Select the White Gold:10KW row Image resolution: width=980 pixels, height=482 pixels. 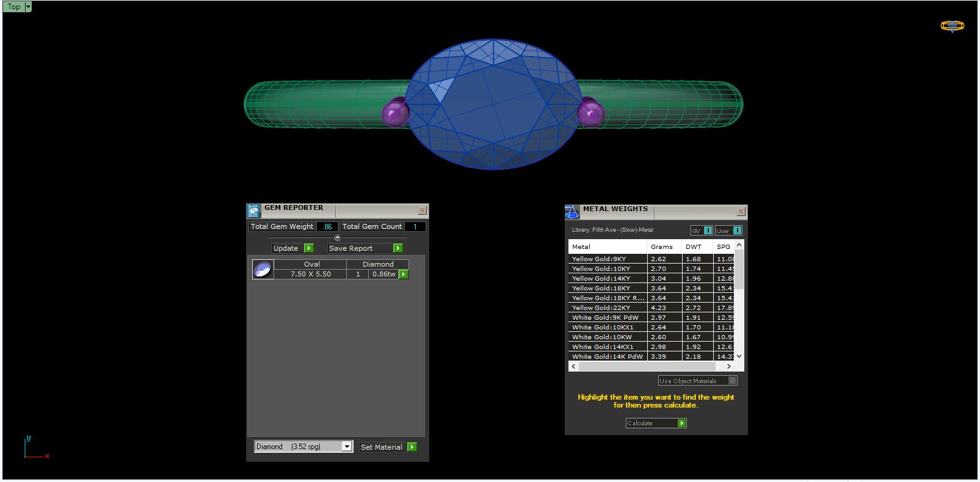tap(607, 337)
